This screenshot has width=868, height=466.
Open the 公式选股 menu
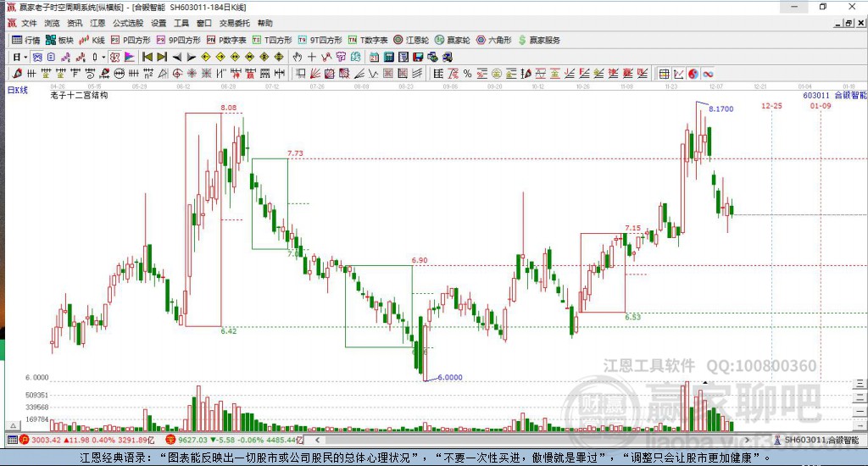click(128, 23)
